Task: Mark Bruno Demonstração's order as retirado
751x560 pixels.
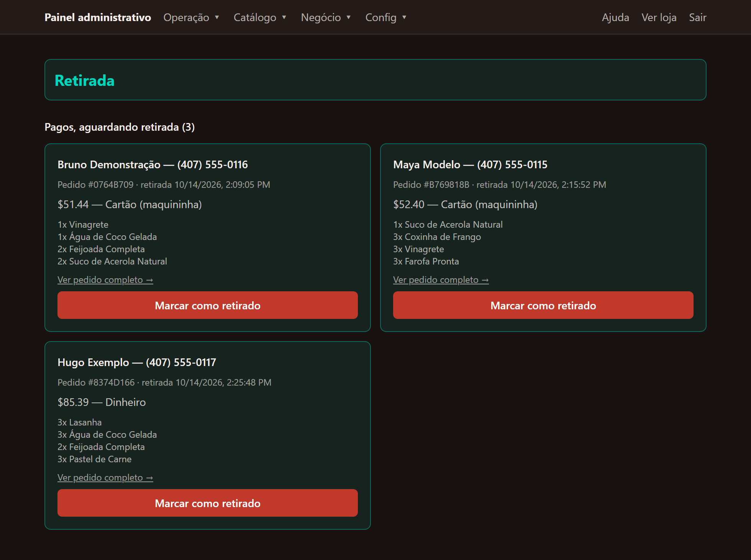Action: click(208, 305)
